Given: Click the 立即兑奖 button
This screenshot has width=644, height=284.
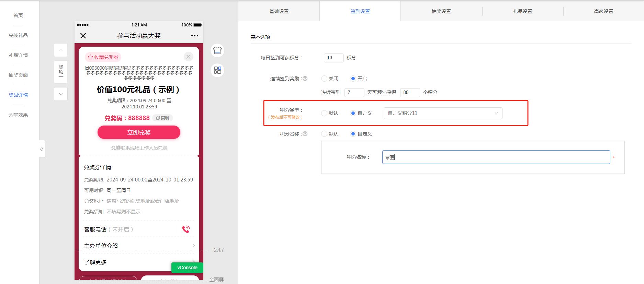Looking at the screenshot, I should point(139,132).
